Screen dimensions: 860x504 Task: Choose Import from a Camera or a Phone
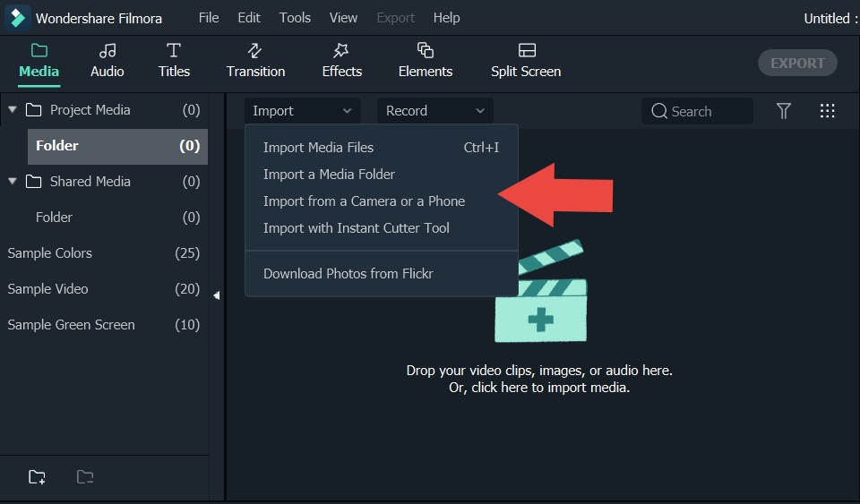pos(382,201)
